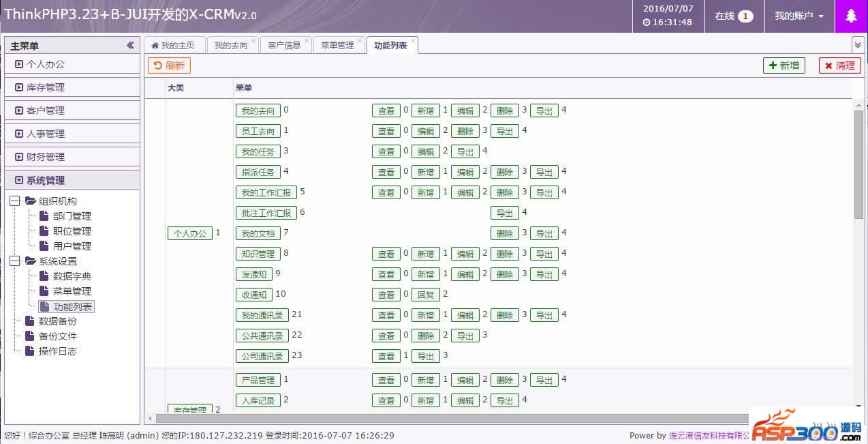Click the 部门管理 file icon in the tree
The height and width of the screenshot is (444, 868).
(44, 216)
